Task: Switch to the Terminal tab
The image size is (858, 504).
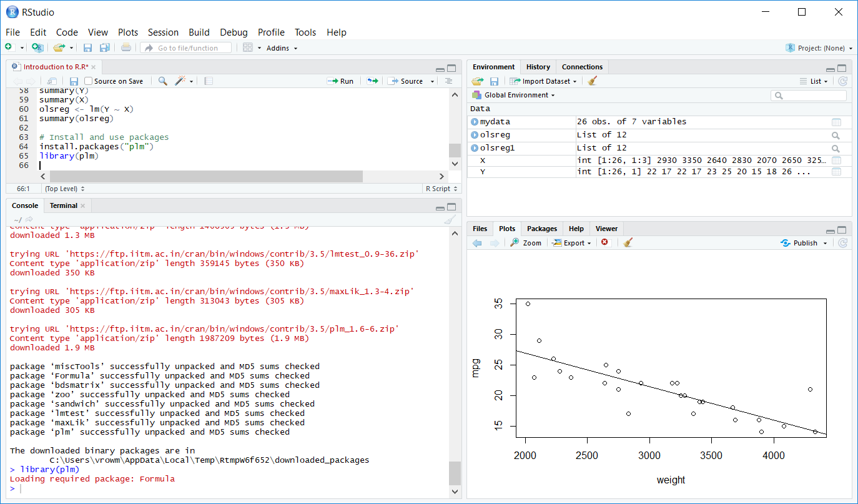Action: (63, 205)
